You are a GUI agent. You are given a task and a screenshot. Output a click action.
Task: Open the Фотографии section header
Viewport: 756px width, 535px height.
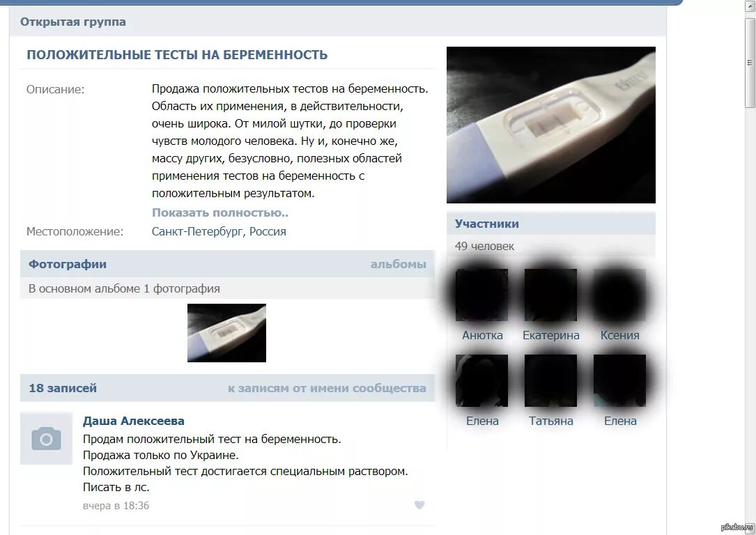click(68, 264)
